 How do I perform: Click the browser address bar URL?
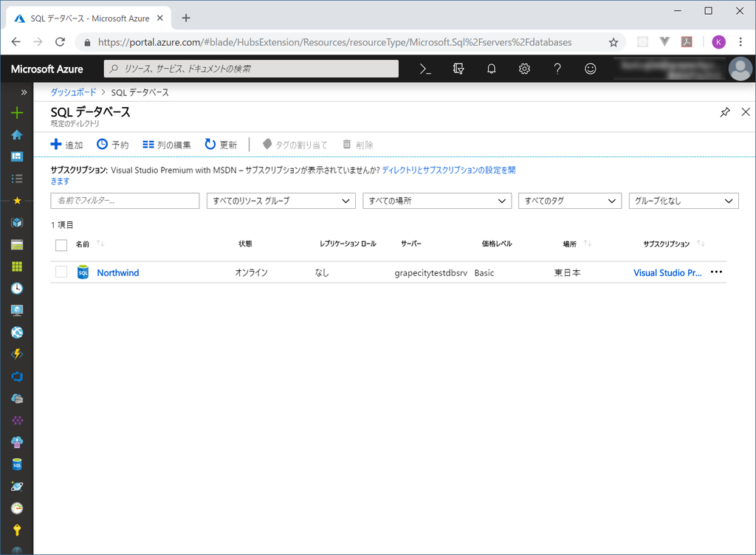[334, 42]
